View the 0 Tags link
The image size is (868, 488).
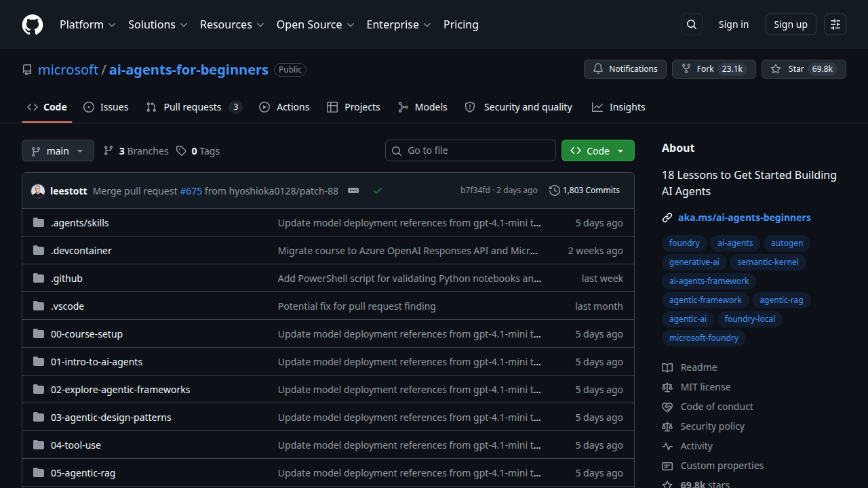[x=198, y=151]
